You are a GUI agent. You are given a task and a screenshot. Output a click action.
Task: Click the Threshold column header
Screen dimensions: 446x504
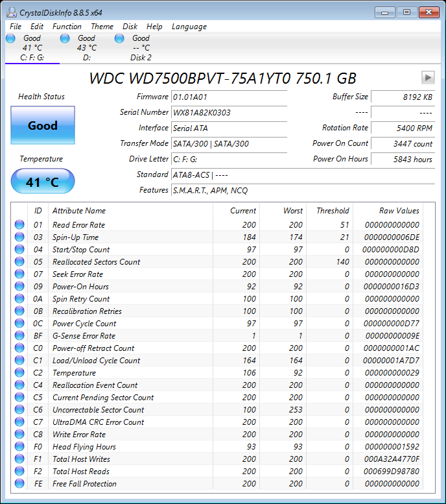(x=330, y=211)
